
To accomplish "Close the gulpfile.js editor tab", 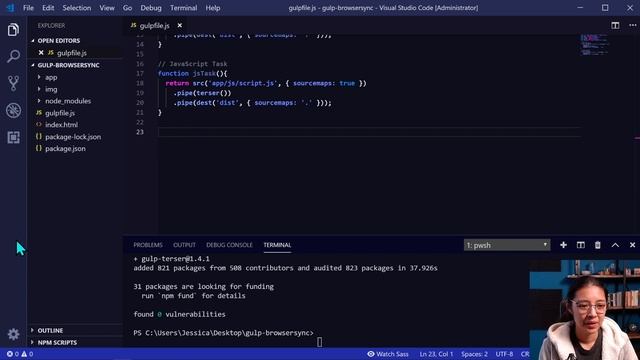I will [x=180, y=25].
